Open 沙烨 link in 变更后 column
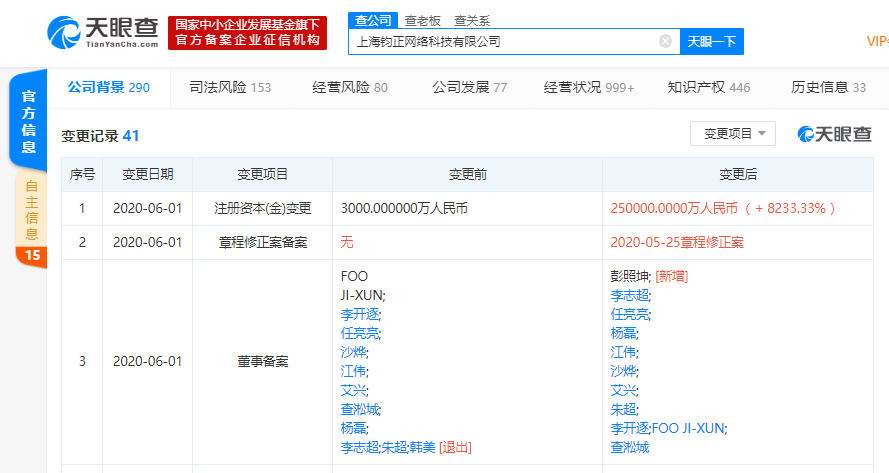Screen dimensions: 889x473 pyautogui.click(x=624, y=371)
